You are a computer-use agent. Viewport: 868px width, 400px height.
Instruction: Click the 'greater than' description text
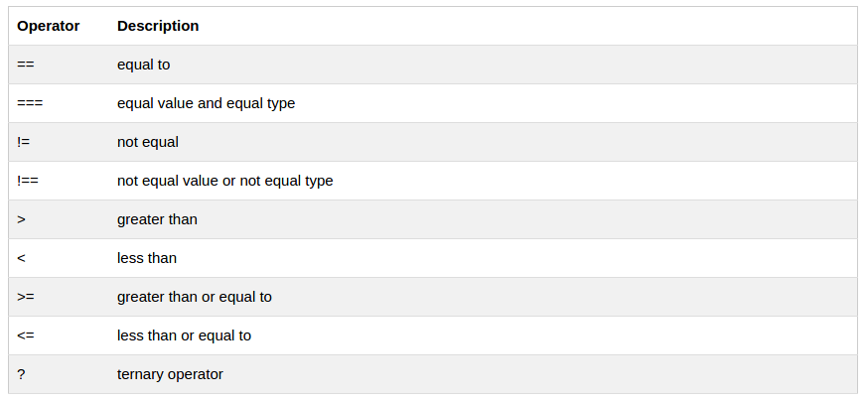(x=157, y=219)
